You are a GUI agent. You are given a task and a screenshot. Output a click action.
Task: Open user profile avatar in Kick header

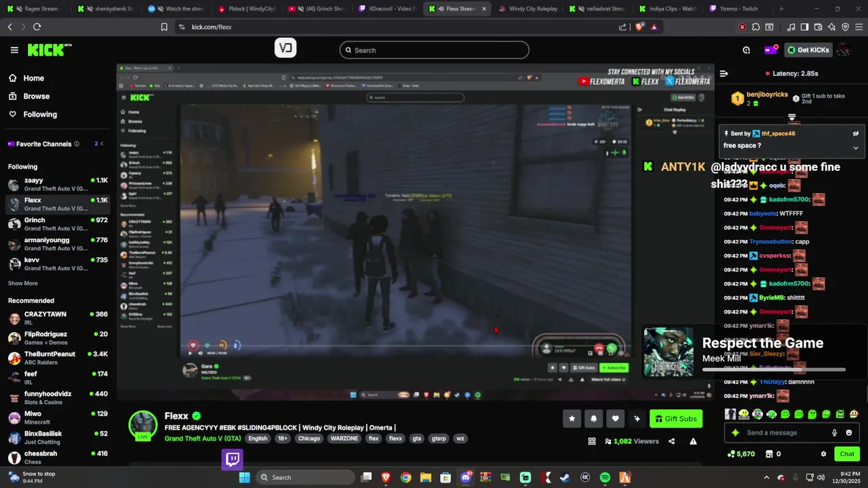click(x=844, y=50)
